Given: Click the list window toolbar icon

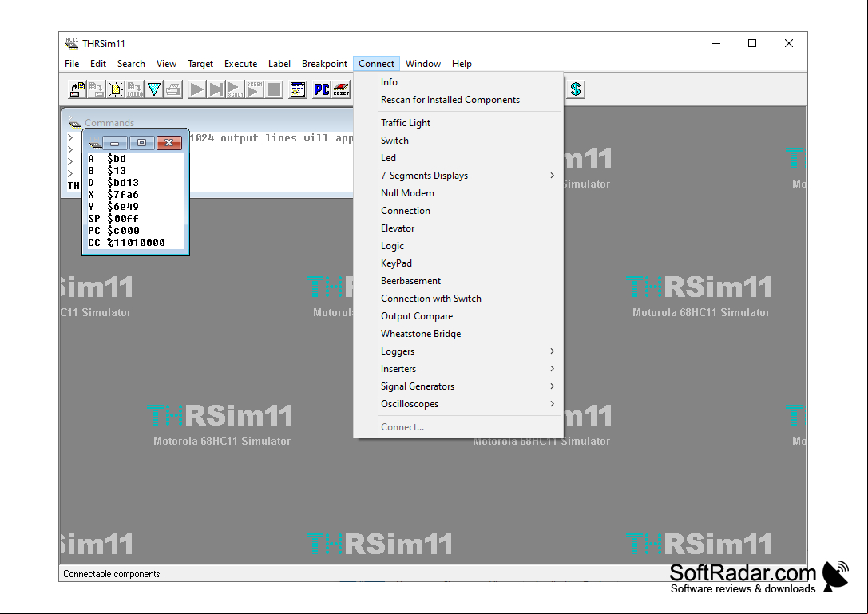Looking at the screenshot, I should [298, 89].
